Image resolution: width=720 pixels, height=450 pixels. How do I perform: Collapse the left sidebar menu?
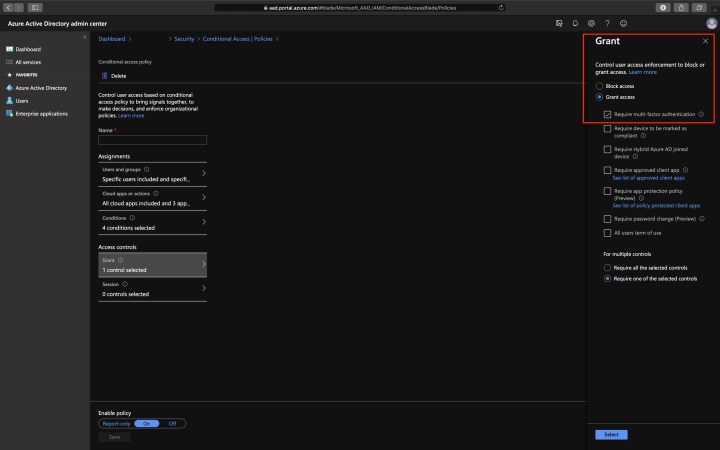tap(84, 37)
